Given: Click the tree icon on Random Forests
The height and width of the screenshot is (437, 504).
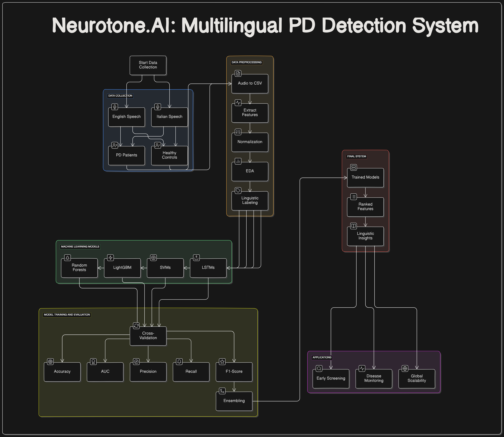Looking at the screenshot, I should [68, 258].
